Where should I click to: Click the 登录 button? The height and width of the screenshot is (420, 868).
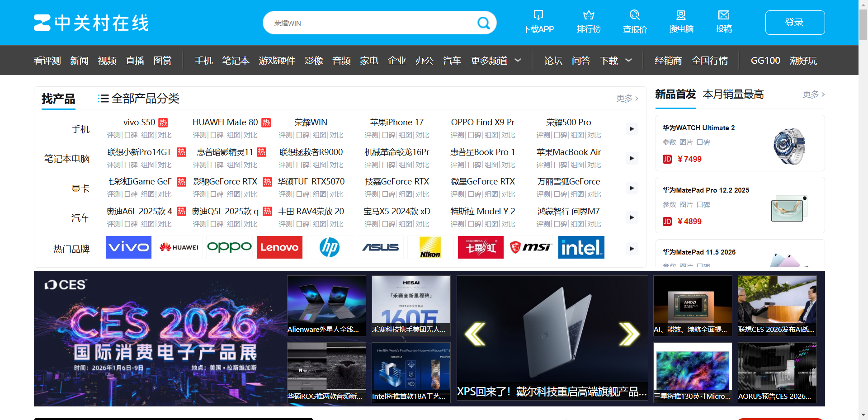pyautogui.click(x=795, y=22)
